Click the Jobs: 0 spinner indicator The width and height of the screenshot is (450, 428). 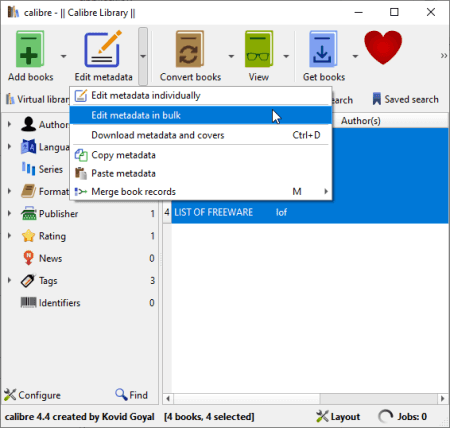403,416
